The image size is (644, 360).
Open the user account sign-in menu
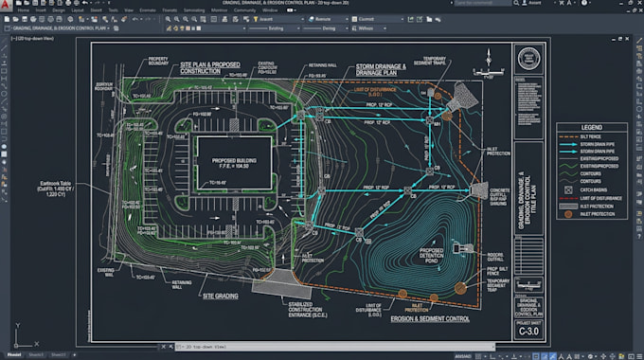click(x=533, y=3)
